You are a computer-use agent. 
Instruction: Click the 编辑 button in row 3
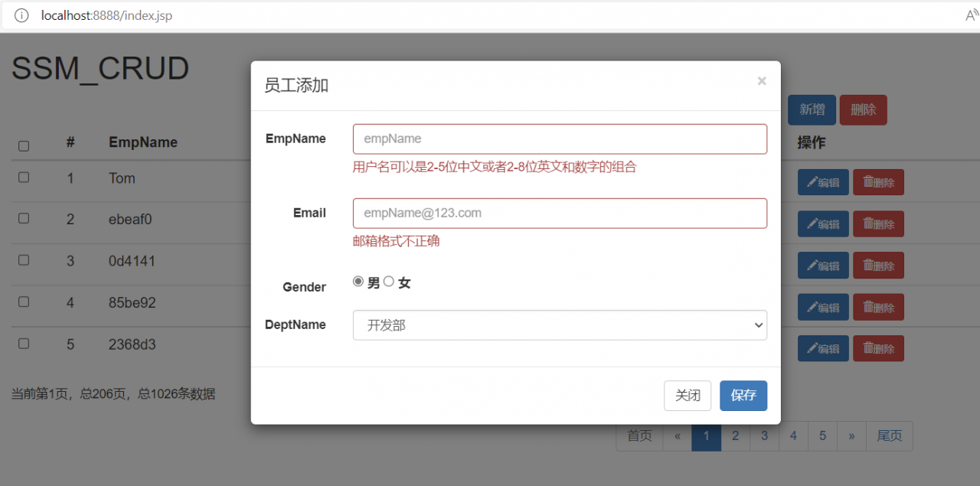(x=823, y=266)
